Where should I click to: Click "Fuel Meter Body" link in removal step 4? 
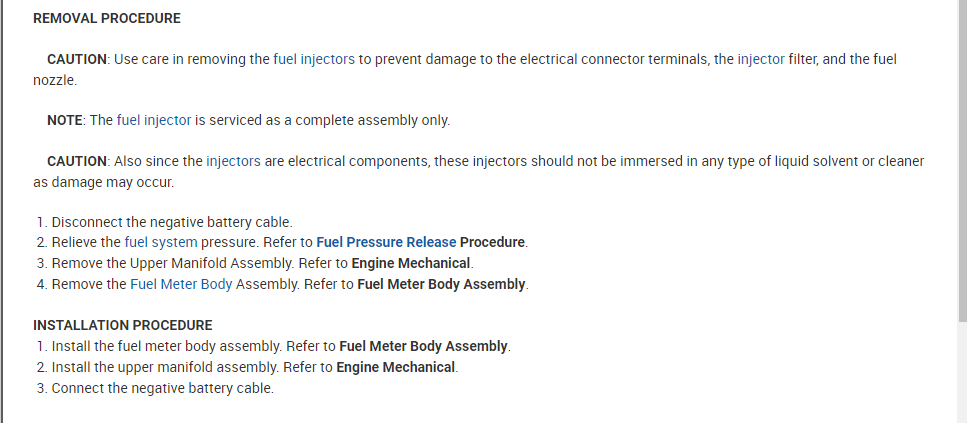(181, 284)
